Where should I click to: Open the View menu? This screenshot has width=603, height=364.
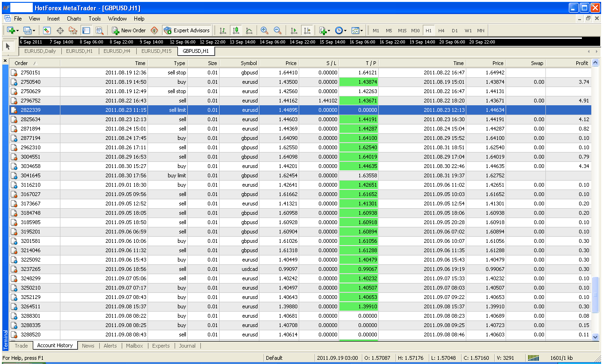35,19
